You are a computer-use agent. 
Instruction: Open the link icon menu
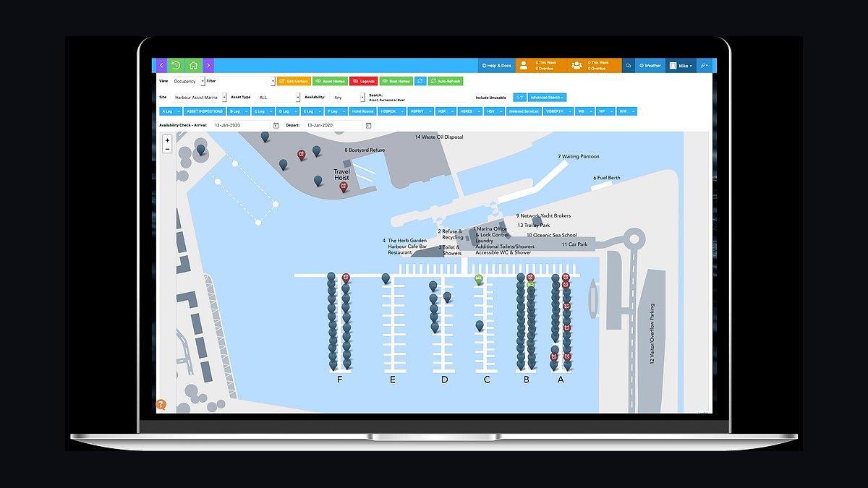(705, 66)
